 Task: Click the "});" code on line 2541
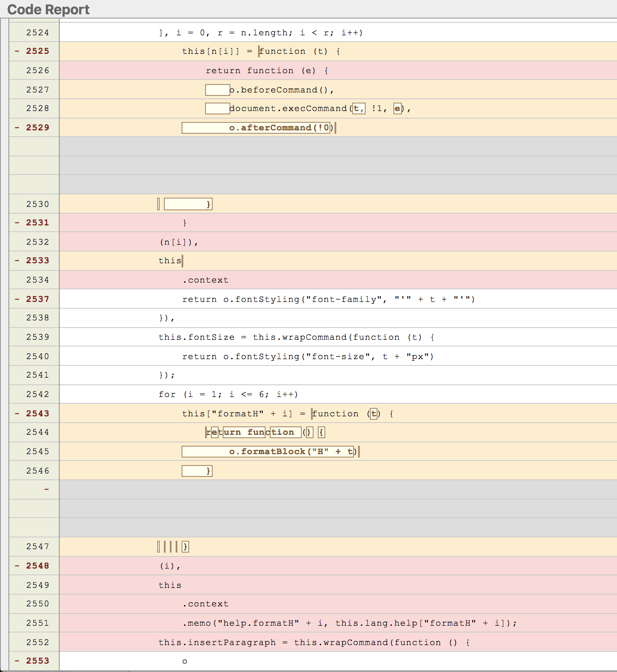click(166, 375)
